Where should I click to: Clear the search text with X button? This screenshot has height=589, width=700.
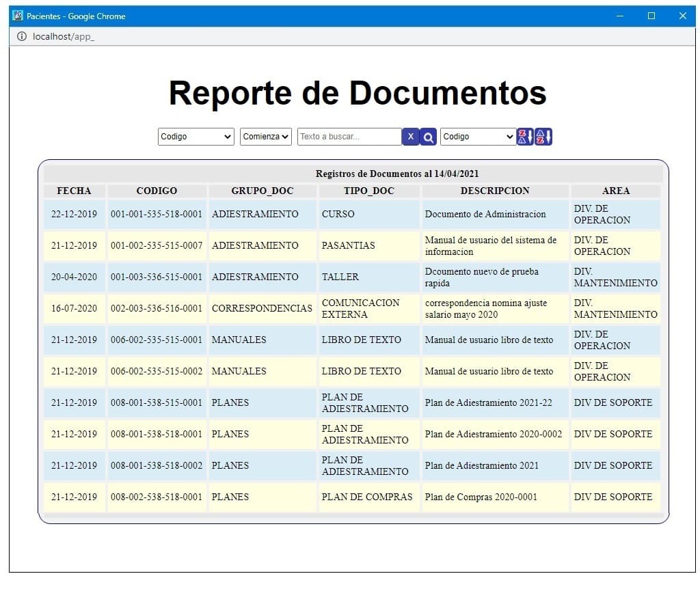pyautogui.click(x=410, y=137)
